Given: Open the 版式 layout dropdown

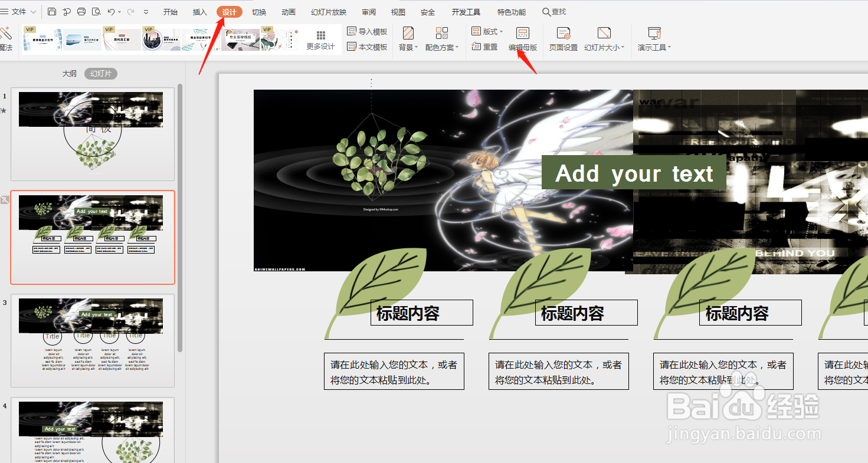Looking at the screenshot, I should (487, 31).
